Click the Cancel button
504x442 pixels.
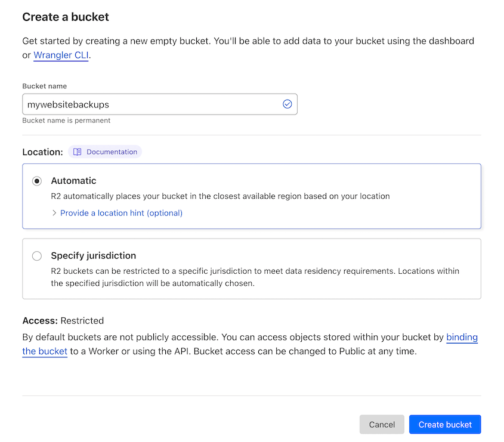[382, 424]
